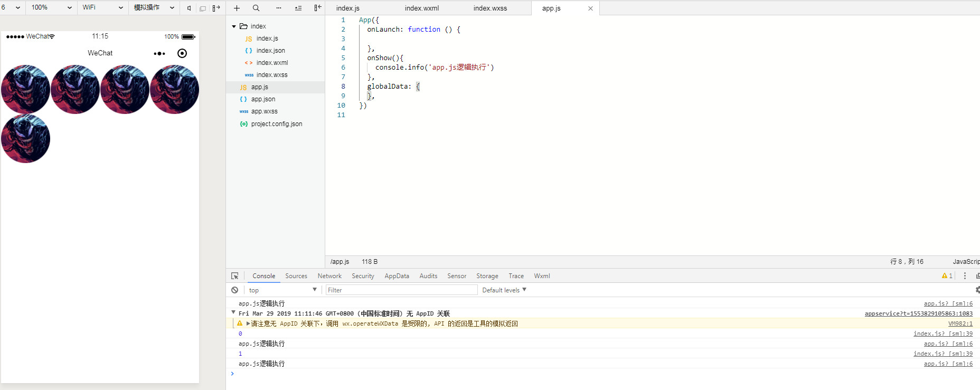This screenshot has width=980, height=390.
Task: Click the simulator dock position icon
Action: 216,8
